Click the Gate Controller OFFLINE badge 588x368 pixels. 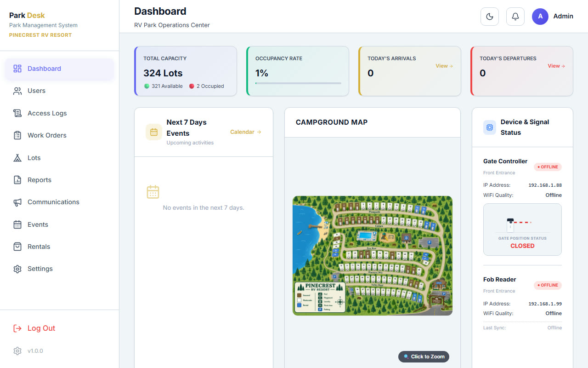click(548, 167)
